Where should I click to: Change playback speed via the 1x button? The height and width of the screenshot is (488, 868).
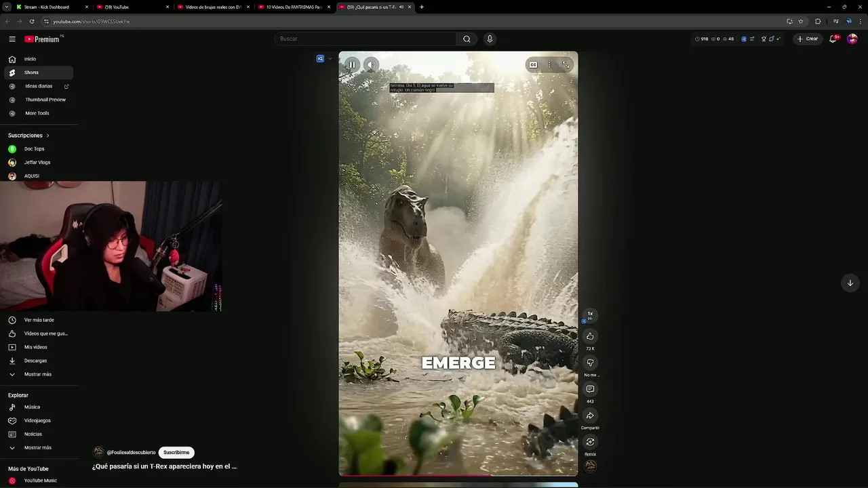590,314
